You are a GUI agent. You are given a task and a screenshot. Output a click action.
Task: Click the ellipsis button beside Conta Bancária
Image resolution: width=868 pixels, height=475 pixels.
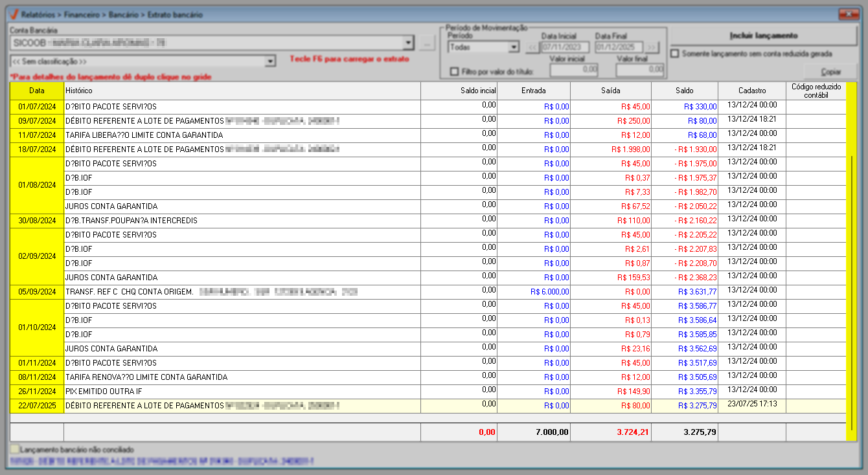pyautogui.click(x=426, y=43)
